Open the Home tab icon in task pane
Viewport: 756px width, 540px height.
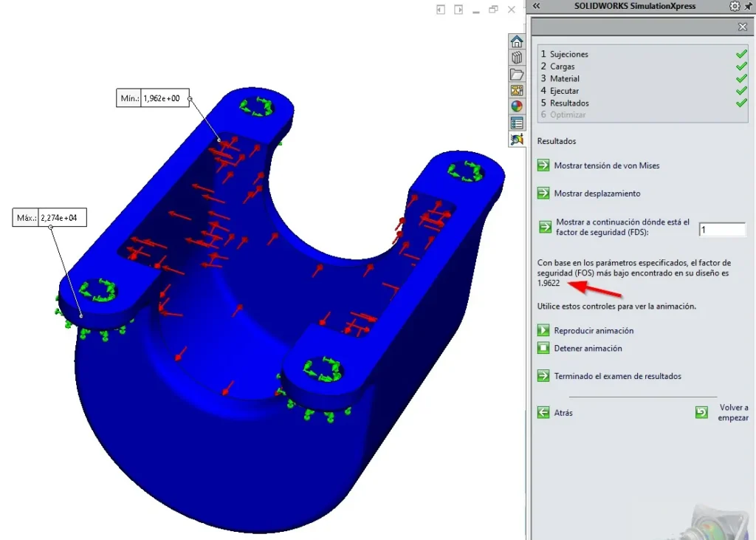pos(516,41)
